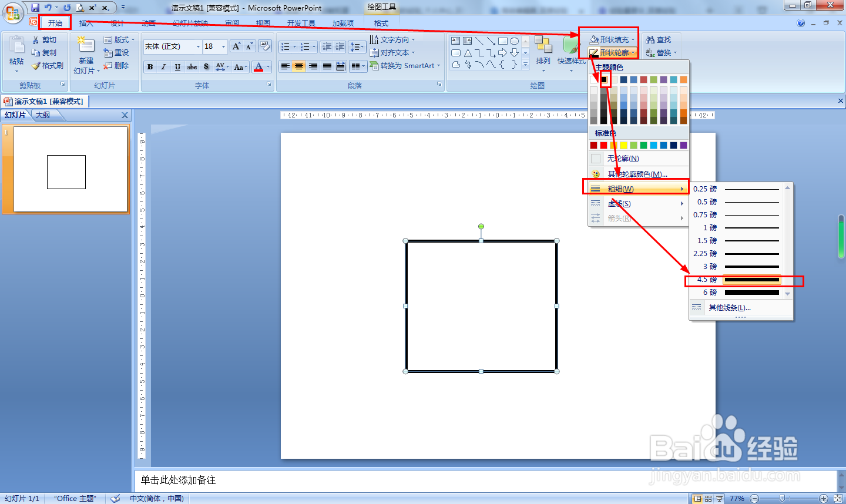Viewport: 846px width, 504px height.
Task: Start slide show from status bar icon
Action: [x=720, y=498]
